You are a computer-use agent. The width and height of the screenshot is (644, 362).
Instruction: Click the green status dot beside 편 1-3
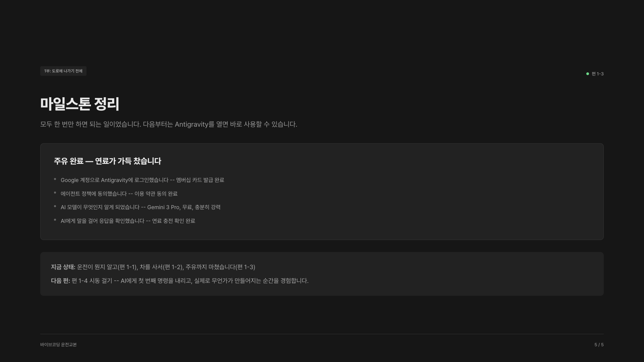[587, 74]
